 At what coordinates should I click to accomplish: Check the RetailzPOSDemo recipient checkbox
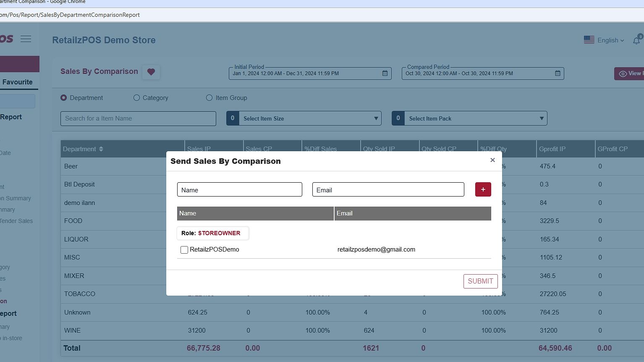click(x=184, y=250)
